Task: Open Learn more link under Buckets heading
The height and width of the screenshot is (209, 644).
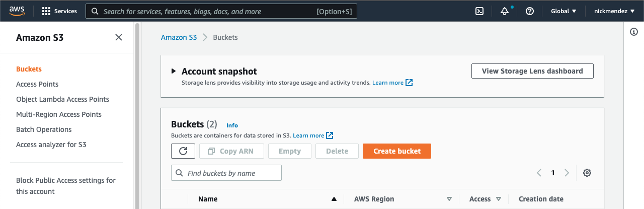Action: [x=308, y=135]
